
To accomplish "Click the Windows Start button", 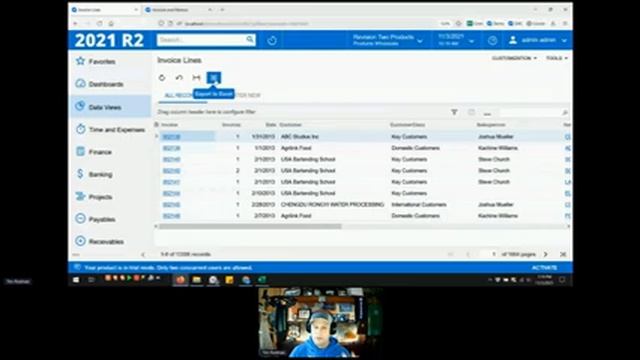I will [76, 280].
